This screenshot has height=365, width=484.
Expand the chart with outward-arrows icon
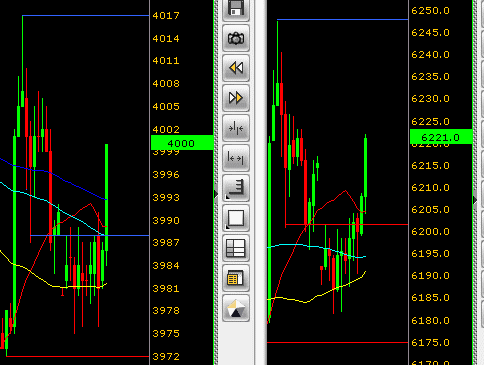click(236, 158)
